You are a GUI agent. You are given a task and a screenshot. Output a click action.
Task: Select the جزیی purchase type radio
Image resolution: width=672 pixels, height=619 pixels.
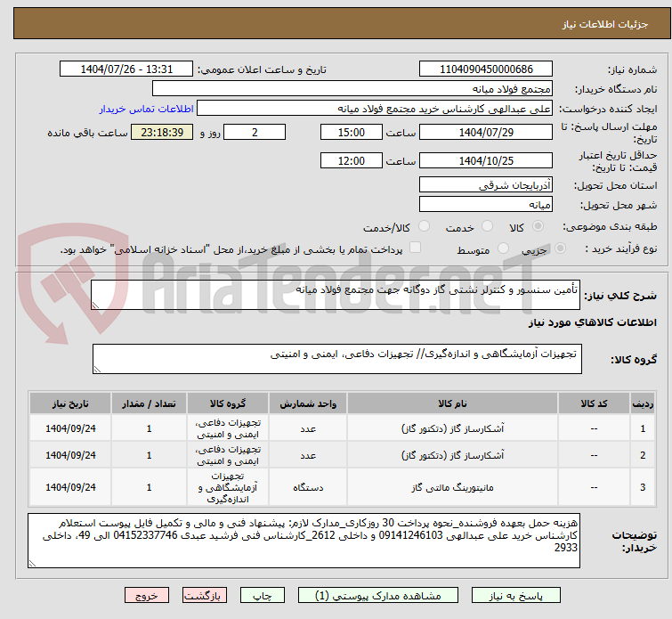[560, 248]
